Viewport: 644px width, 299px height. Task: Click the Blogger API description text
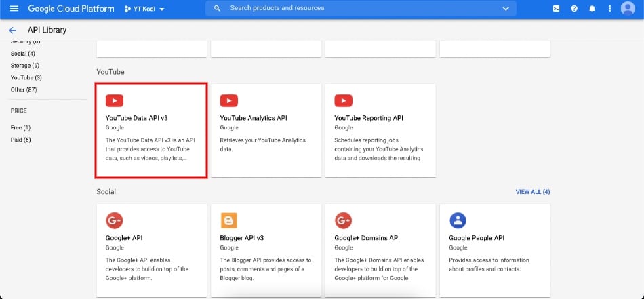coord(266,269)
